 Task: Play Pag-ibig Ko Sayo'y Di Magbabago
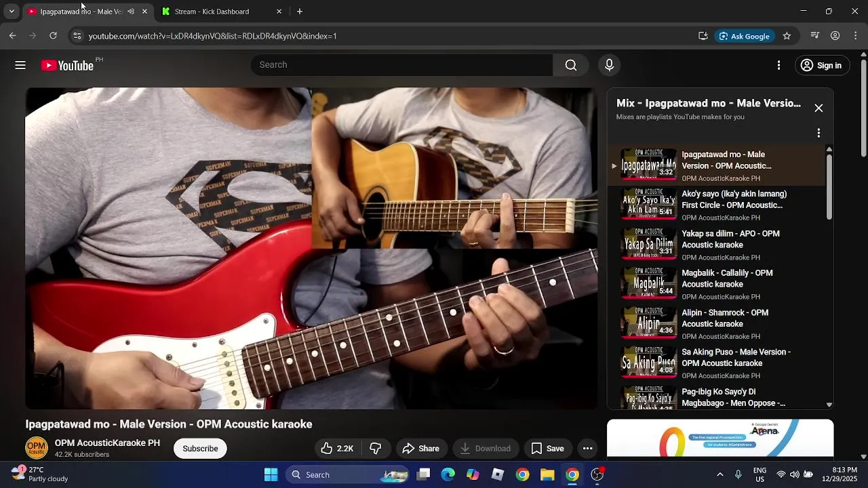coord(716,397)
